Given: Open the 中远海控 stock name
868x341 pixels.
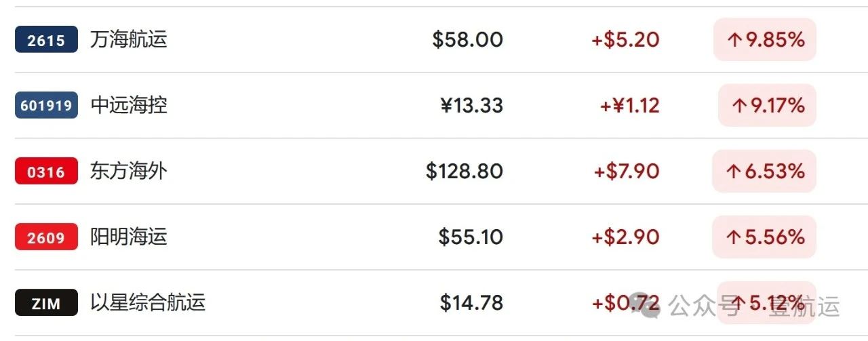Looking at the screenshot, I should point(128,105).
